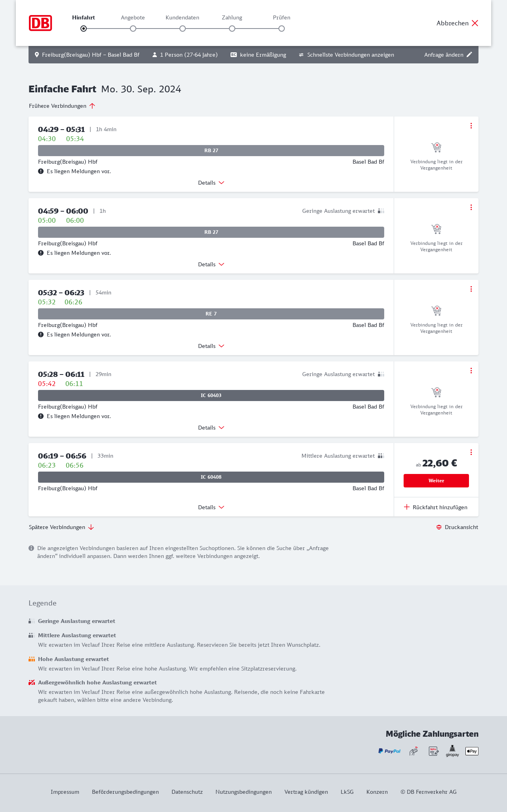Select the Hinfahrt step circle
This screenshot has height=812, width=507.
pos(84,29)
